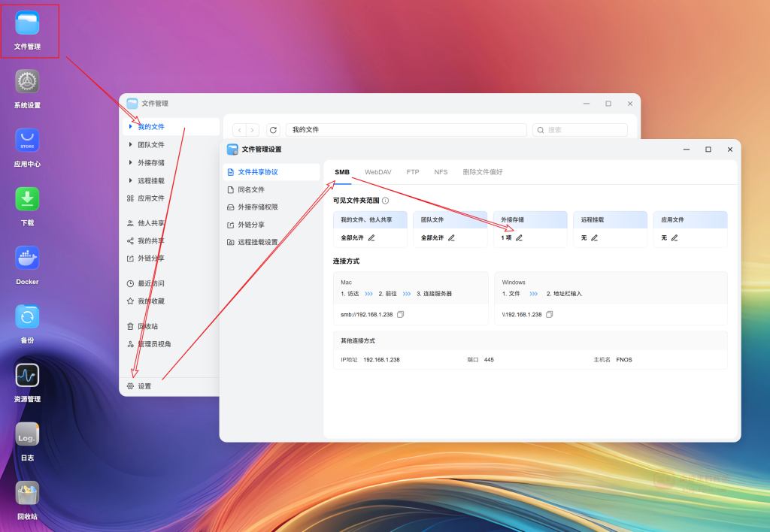Edit 团队文件 全部允许 permission pencil
770x532 pixels.
(451, 237)
